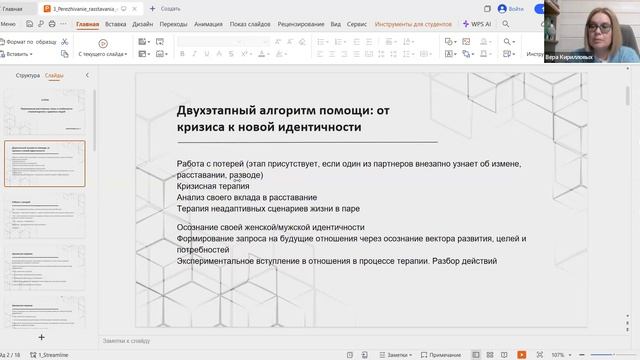Open the export to PDF icon
640x360 pixels.
tap(41, 24)
